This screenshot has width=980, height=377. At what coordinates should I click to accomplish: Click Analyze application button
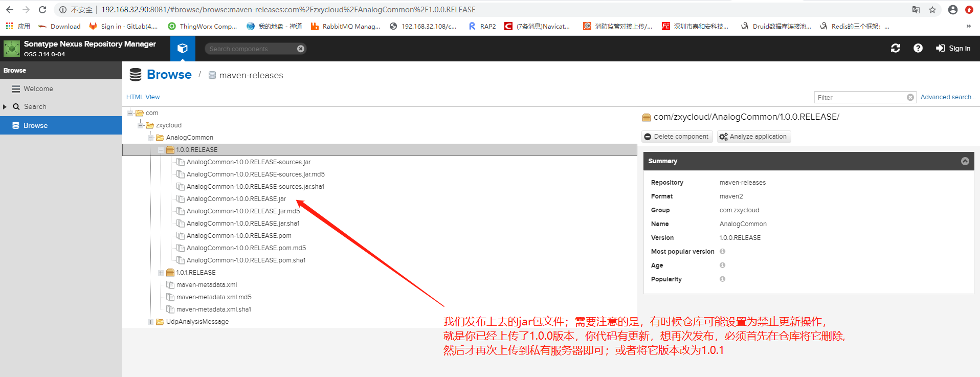(x=753, y=137)
